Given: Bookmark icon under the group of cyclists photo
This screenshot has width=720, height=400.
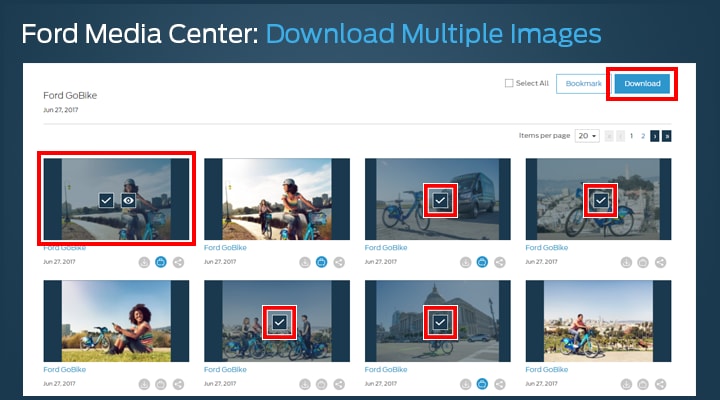Looking at the screenshot, I should 321,384.
